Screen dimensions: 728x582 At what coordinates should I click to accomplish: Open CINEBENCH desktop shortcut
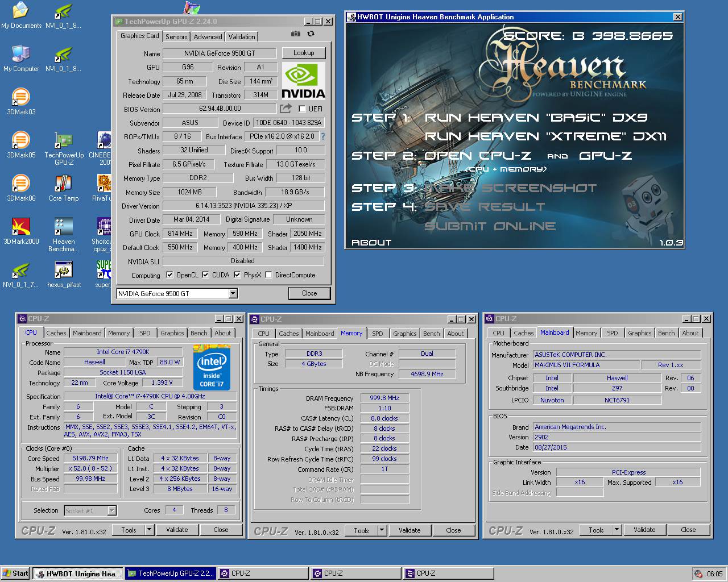click(x=100, y=149)
